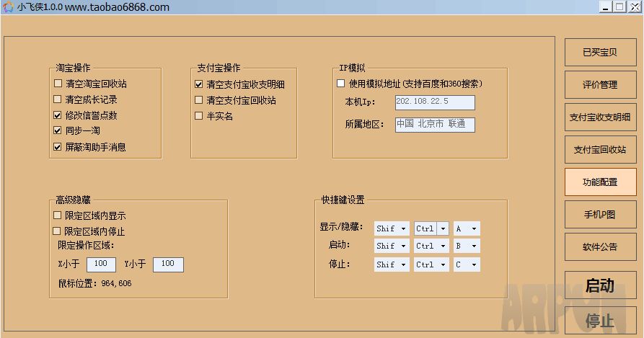
Task: Open the 已买宝贝 section
Action: 601,52
